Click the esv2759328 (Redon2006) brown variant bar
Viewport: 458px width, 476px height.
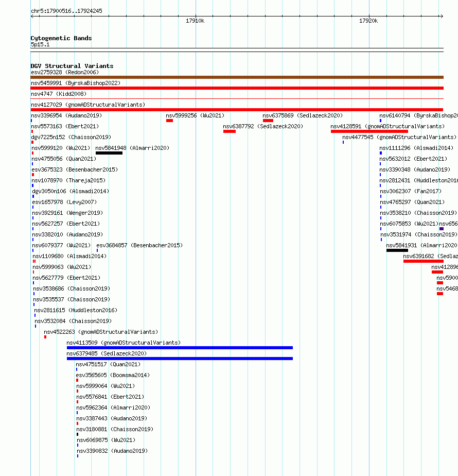coord(237,77)
